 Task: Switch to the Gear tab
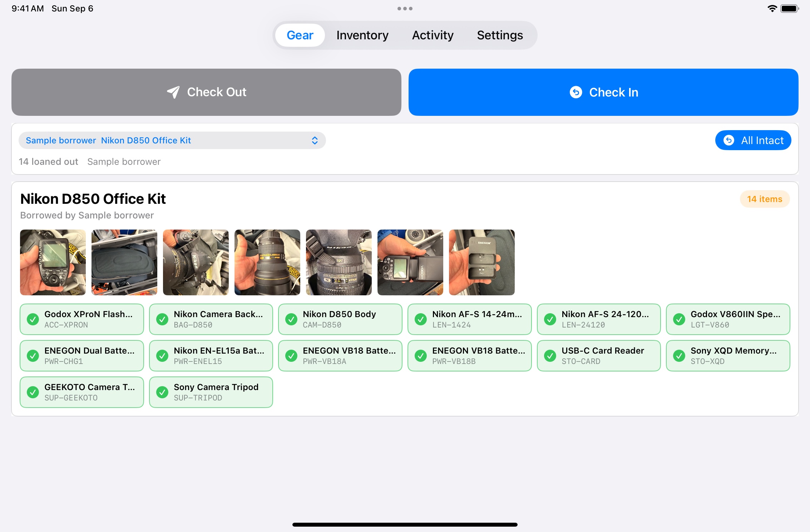pos(300,35)
